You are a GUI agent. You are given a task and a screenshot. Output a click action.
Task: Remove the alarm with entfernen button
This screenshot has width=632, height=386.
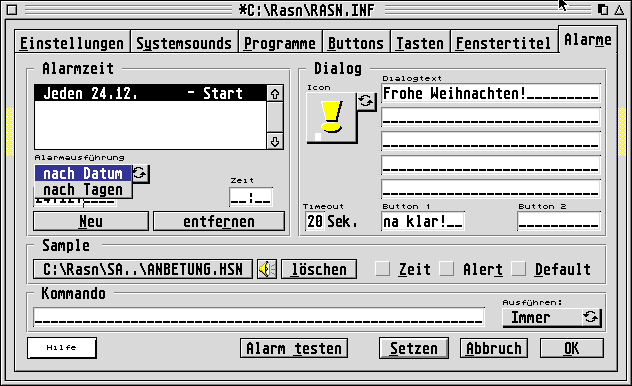[x=219, y=221]
